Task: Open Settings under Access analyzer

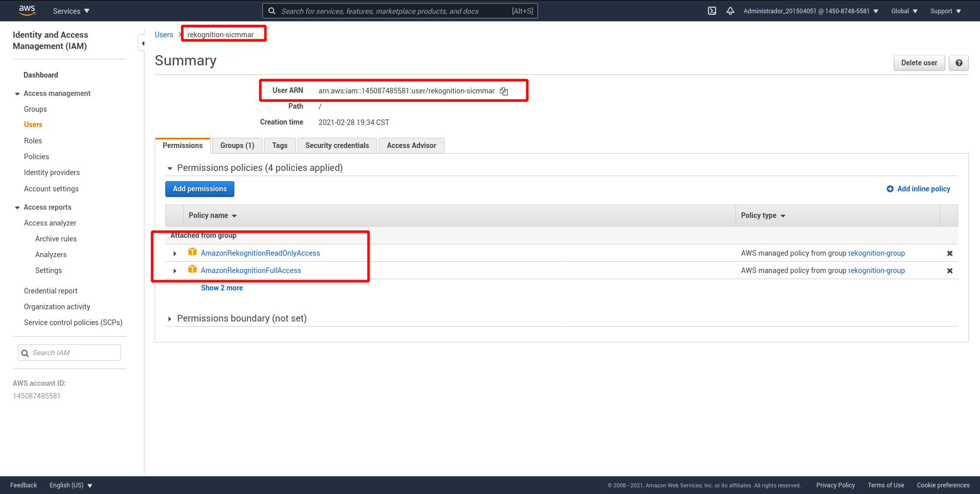Action: coord(48,270)
